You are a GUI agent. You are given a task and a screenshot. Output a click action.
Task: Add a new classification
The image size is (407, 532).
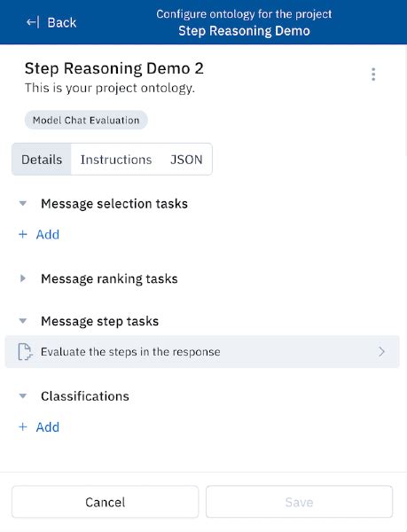pos(39,426)
